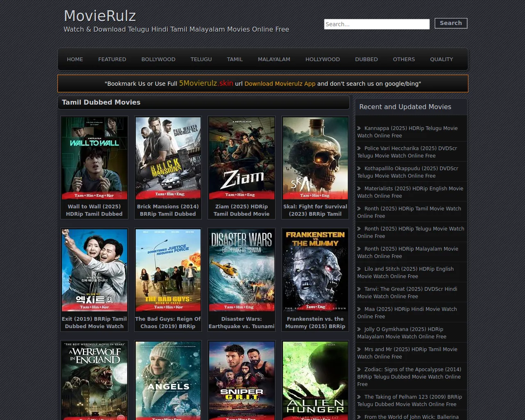
Task: Click 'Ziam (2025) HDRip Tamil Dubbed Movie' title
Action: [242, 210]
